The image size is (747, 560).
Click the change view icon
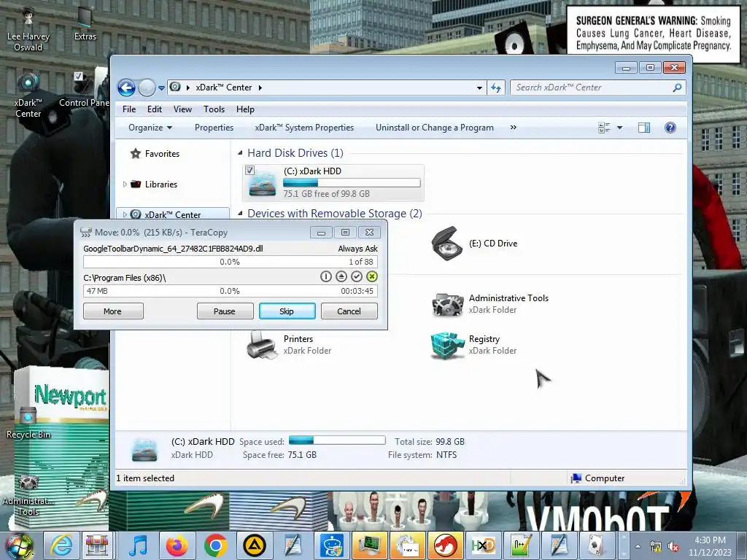[604, 128]
